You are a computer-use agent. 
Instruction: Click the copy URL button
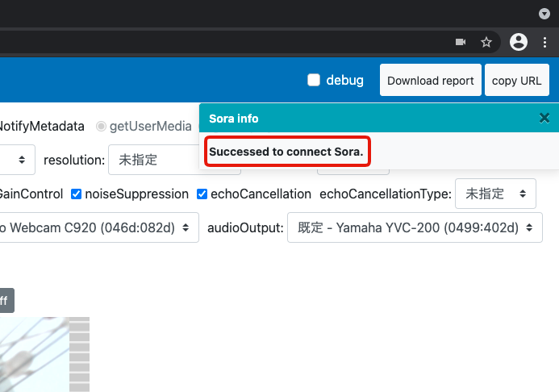click(516, 81)
